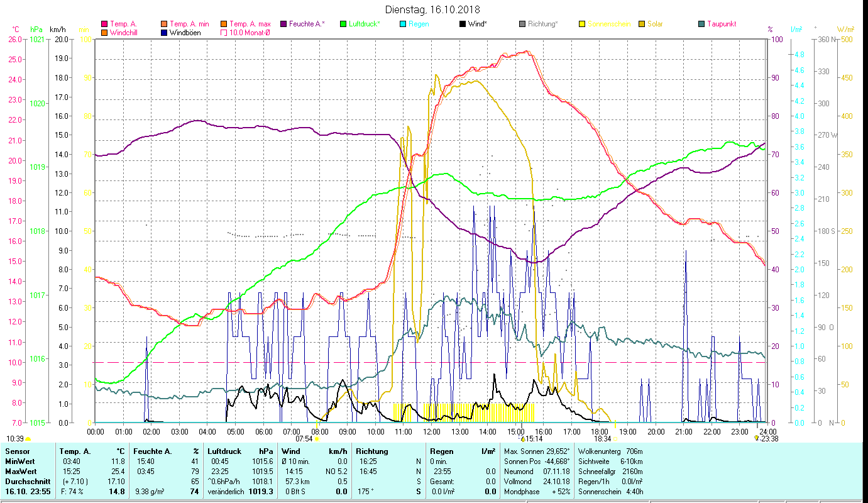Click the absolute humidity value 9.38 g/m³
The height and width of the screenshot is (503, 868).
click(x=151, y=491)
